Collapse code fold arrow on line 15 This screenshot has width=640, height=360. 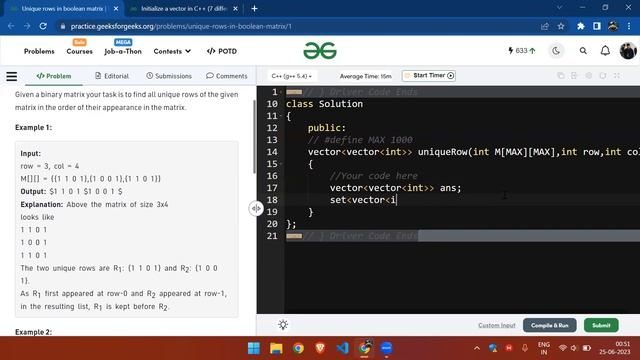click(x=281, y=164)
